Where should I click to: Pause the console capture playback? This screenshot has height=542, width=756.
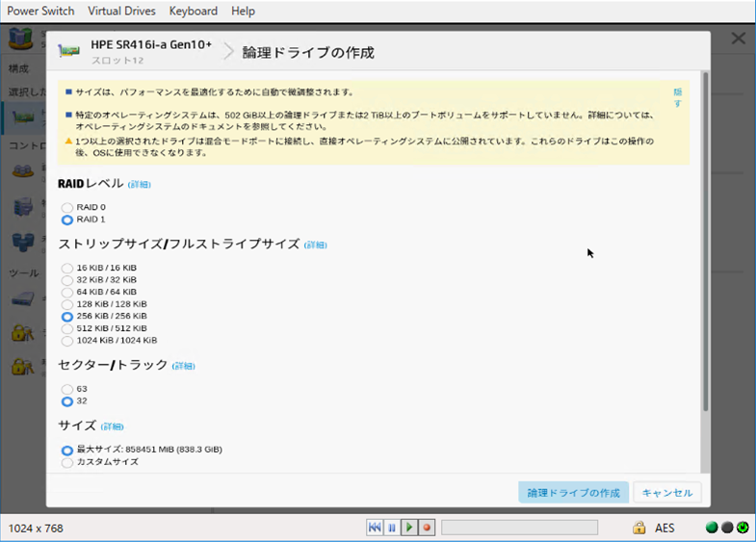[392, 528]
